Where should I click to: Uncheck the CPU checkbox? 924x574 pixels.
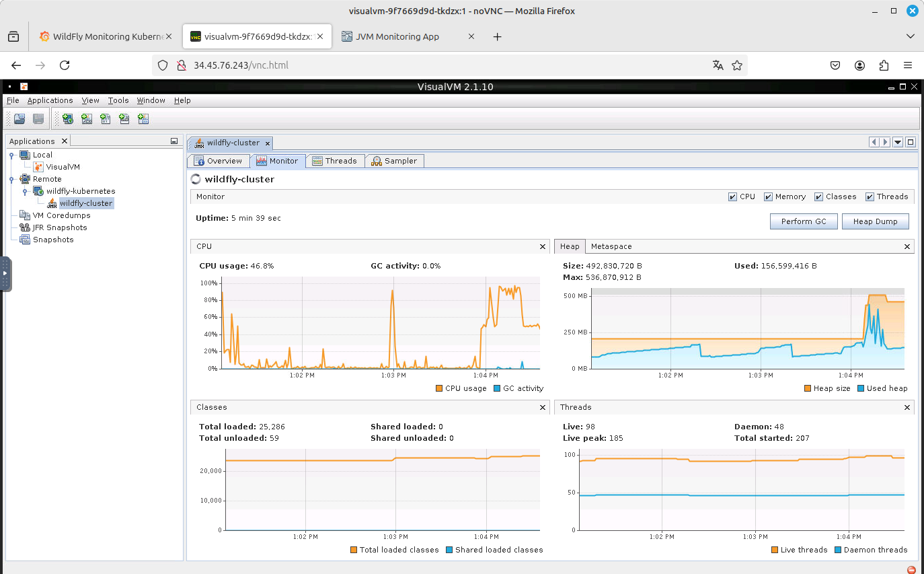click(732, 197)
